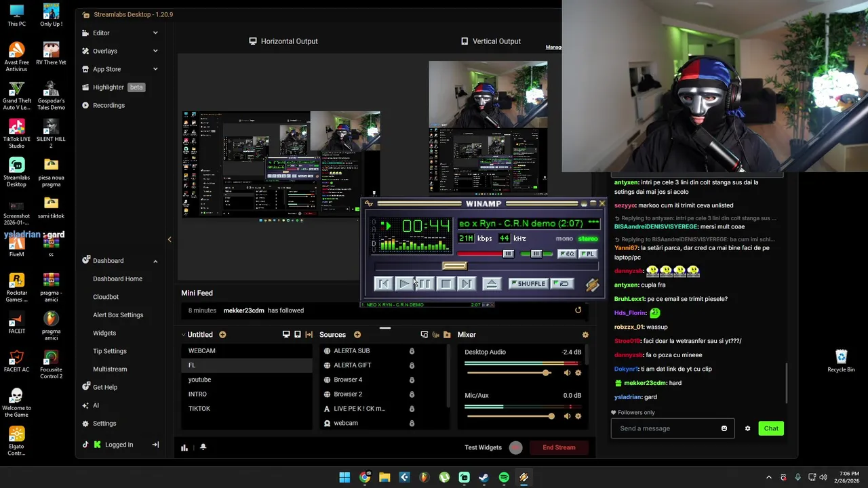
Task: Mute Desktop Audio with the speaker icon
Action: pyautogui.click(x=567, y=373)
